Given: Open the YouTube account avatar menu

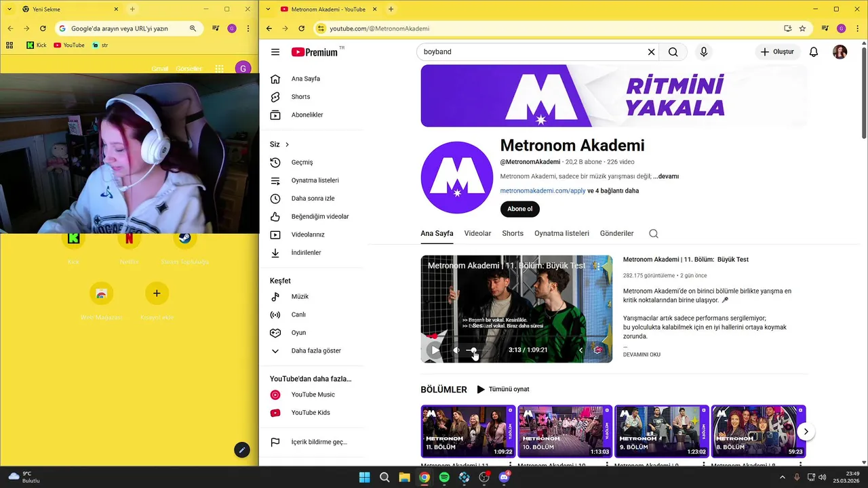Looking at the screenshot, I should point(840,52).
